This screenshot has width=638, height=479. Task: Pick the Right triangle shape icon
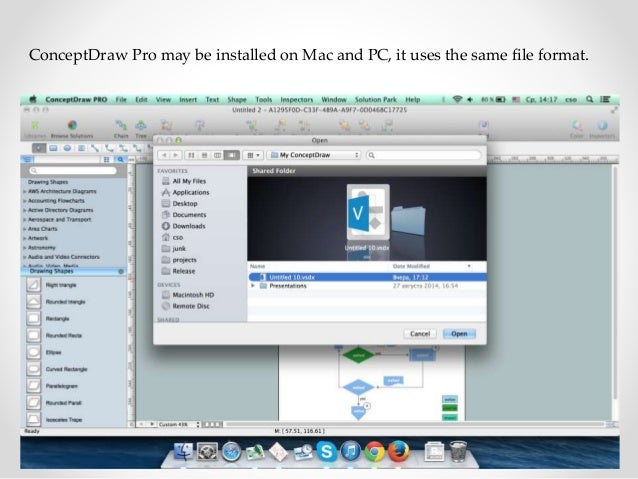pos(33,284)
